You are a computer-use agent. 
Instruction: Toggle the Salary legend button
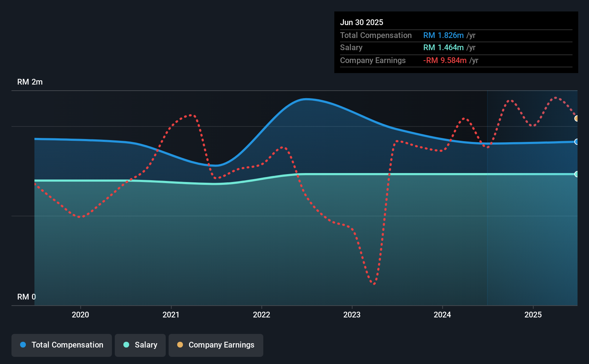tap(140, 345)
